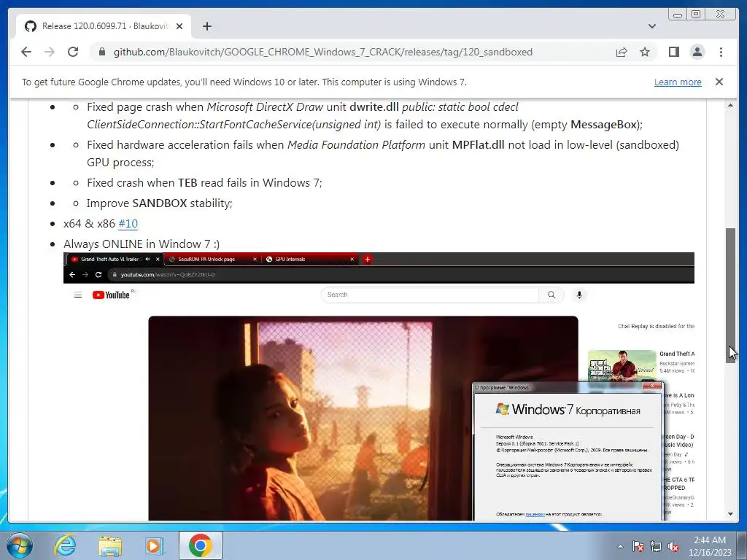Click the embedded YouTube screenshot image
The width and height of the screenshot is (747, 560).
379,386
